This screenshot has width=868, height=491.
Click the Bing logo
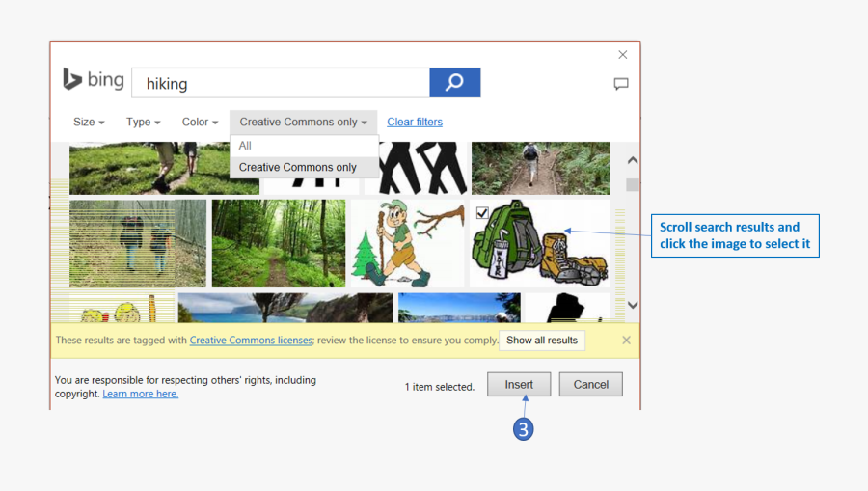[x=93, y=79]
